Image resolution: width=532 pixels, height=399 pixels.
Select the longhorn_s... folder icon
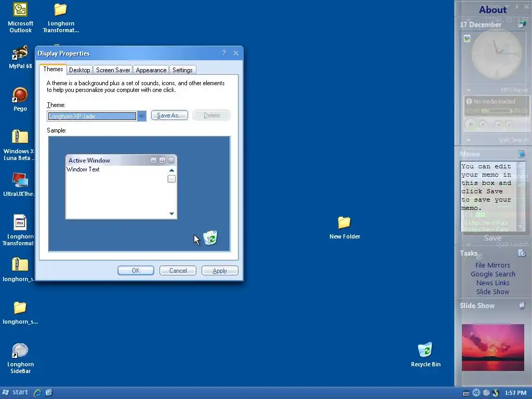point(20,308)
